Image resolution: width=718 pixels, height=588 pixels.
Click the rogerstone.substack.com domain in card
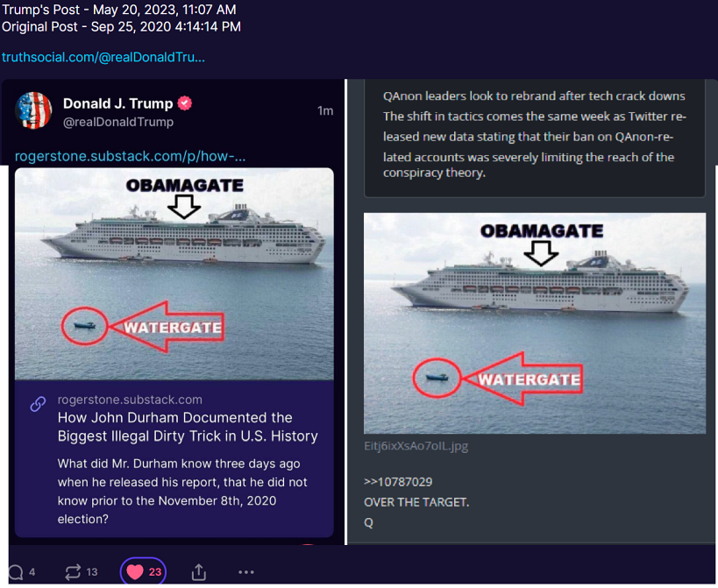(130, 400)
